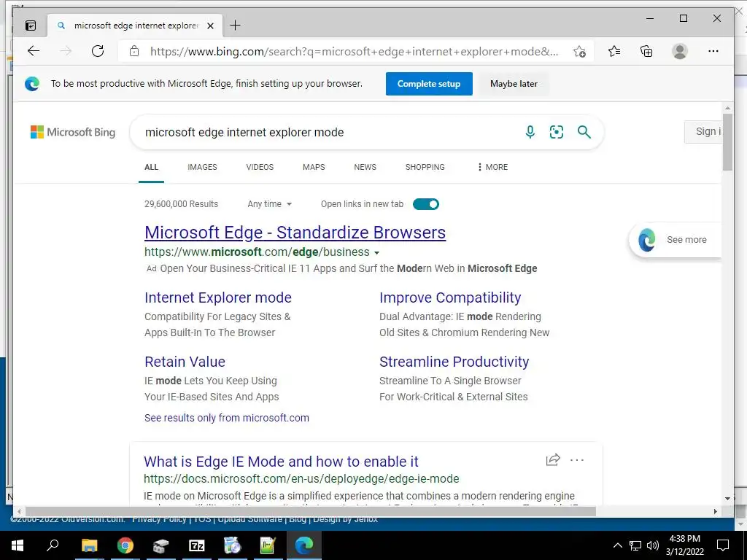Open Retain Value link
The image size is (747, 560).
tap(185, 362)
